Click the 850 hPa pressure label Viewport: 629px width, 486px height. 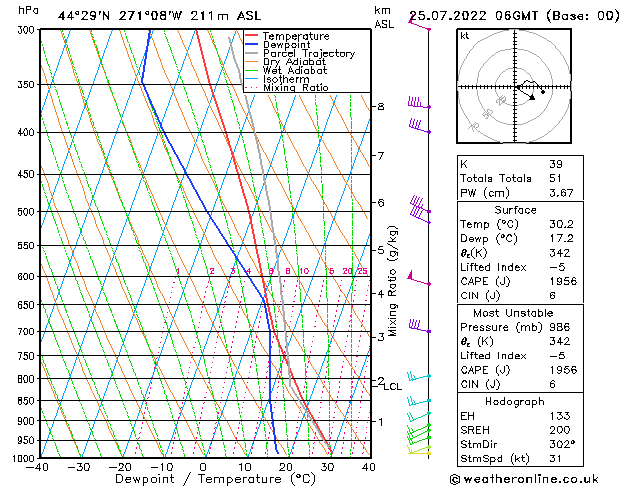(27, 401)
